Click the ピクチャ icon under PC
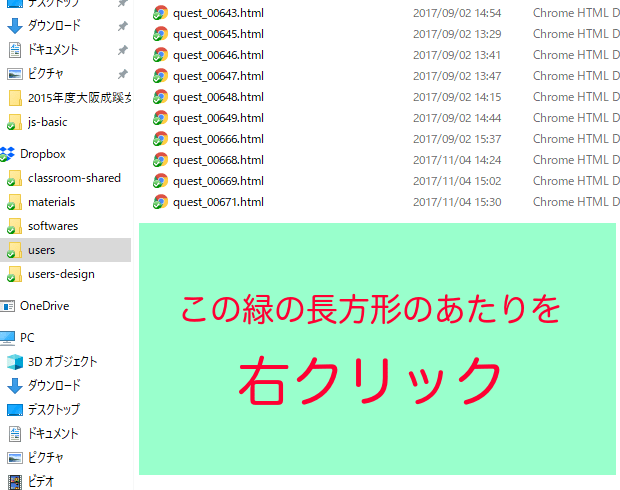 point(15,458)
